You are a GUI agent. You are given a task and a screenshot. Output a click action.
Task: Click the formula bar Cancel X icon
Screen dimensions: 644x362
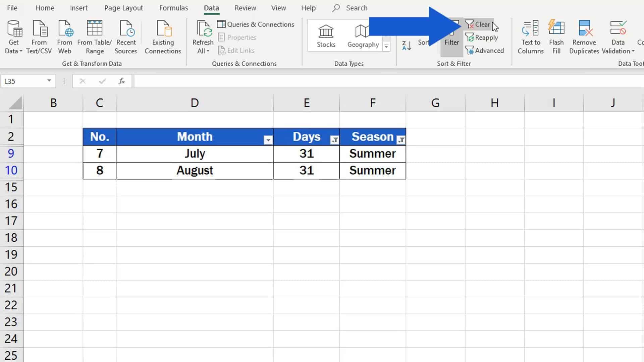click(83, 81)
